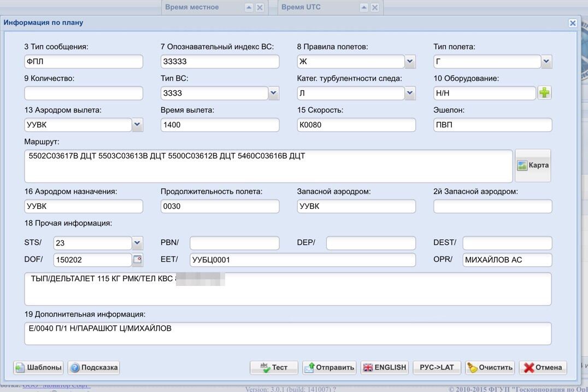The width and height of the screenshot is (588, 392).
Task: Expand the Правила полетов dropdown
Action: (x=410, y=61)
